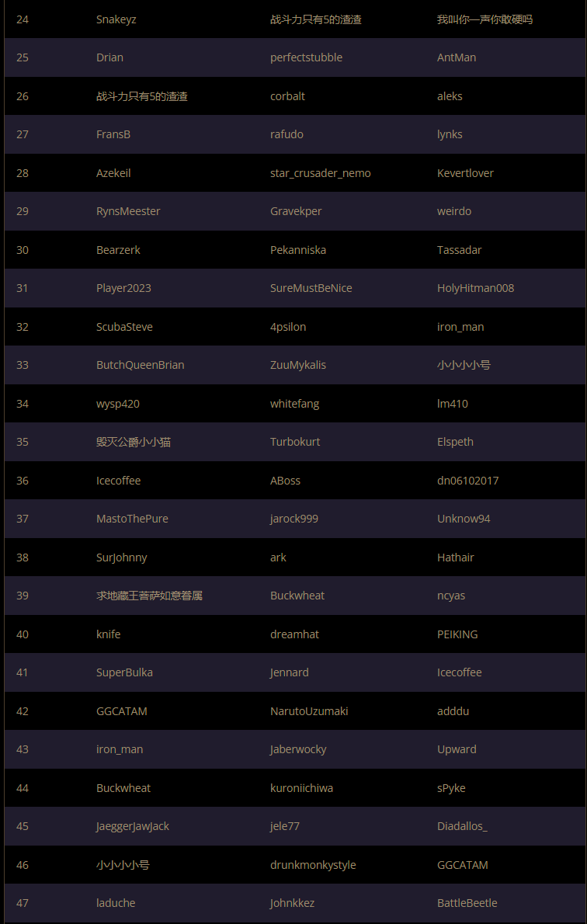The height and width of the screenshot is (924, 587).
Task: Select dn06102017 in row 36
Action: [467, 481]
